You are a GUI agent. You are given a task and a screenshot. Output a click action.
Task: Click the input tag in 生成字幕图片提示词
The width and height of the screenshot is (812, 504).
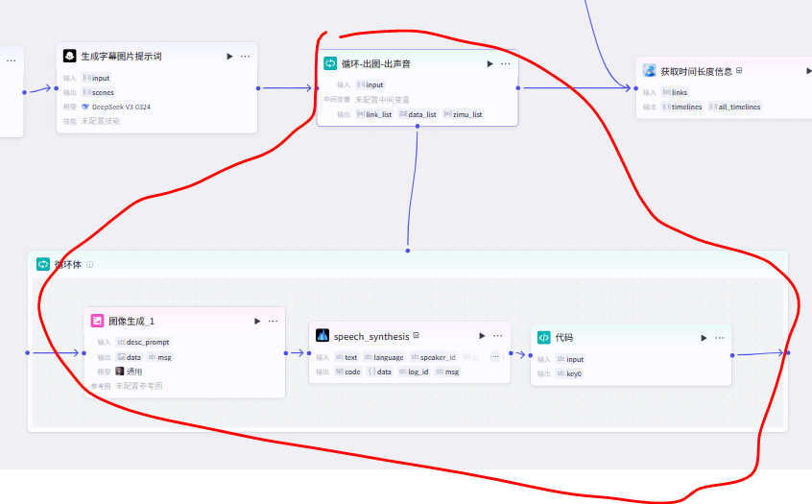pos(96,78)
